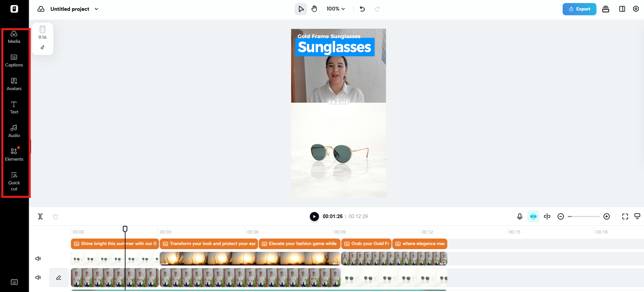Open the Captions panel
Screen dimensions: 644x292
pos(14,61)
